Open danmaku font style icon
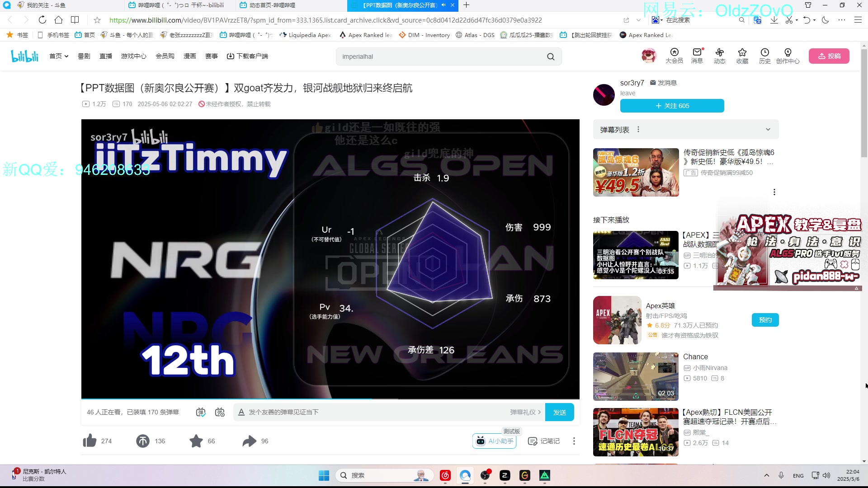 click(x=241, y=412)
